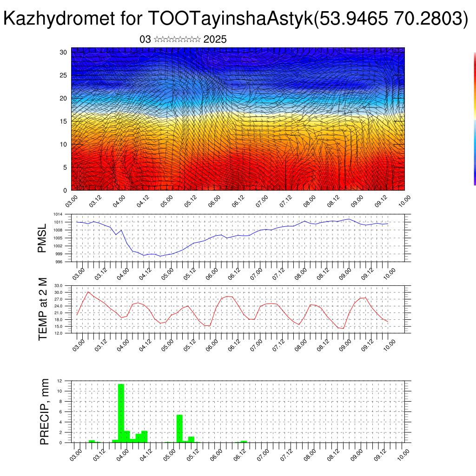Screen dimensions: 476x476
Task: Click the 08.12 label under the TEMP chart
Action: [x=323, y=345]
